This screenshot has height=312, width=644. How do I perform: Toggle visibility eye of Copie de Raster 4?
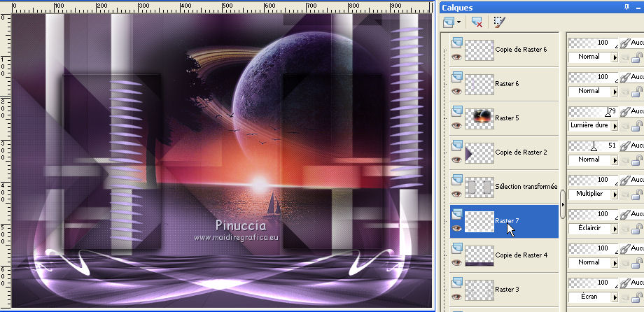click(456, 263)
